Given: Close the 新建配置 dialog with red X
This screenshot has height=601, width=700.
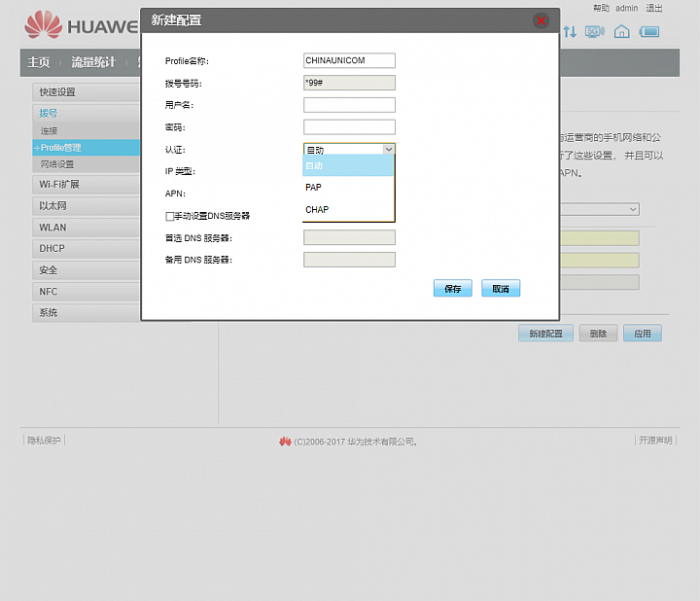Looking at the screenshot, I should (x=541, y=21).
